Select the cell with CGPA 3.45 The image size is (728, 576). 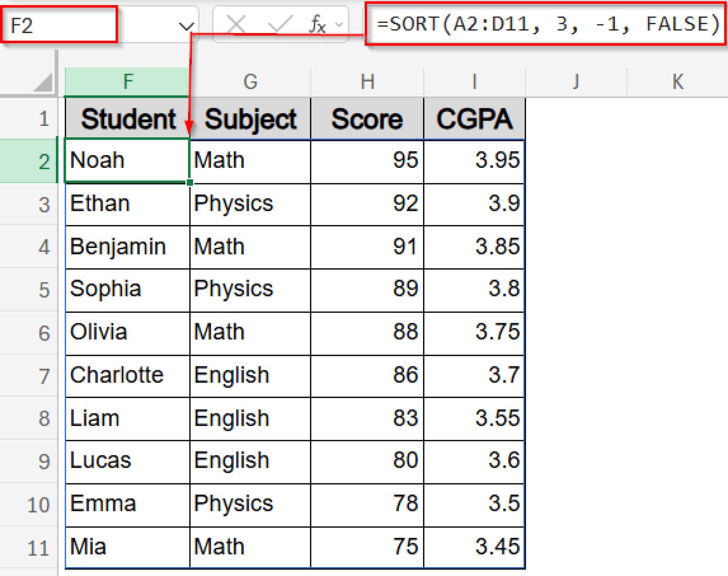[475, 548]
